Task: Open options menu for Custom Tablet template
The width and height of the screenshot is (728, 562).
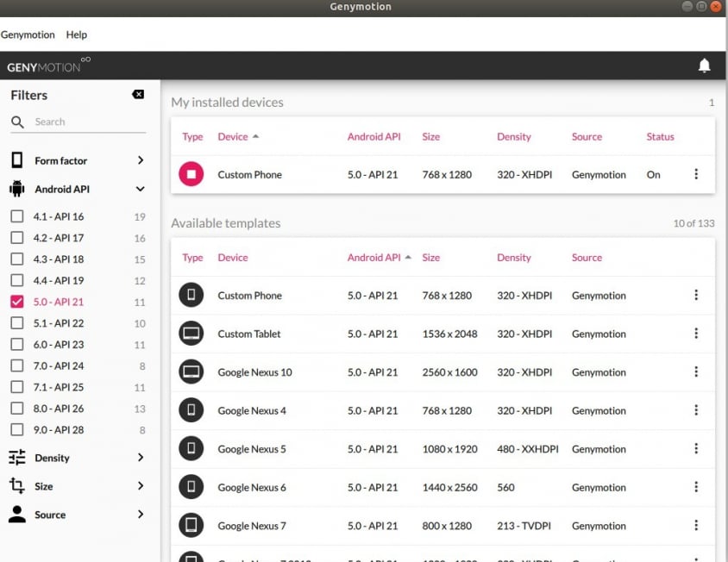Action: tap(695, 334)
